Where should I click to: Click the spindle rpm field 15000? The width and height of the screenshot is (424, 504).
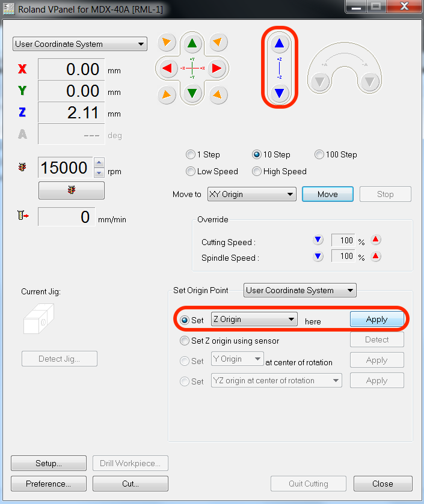[66, 168]
